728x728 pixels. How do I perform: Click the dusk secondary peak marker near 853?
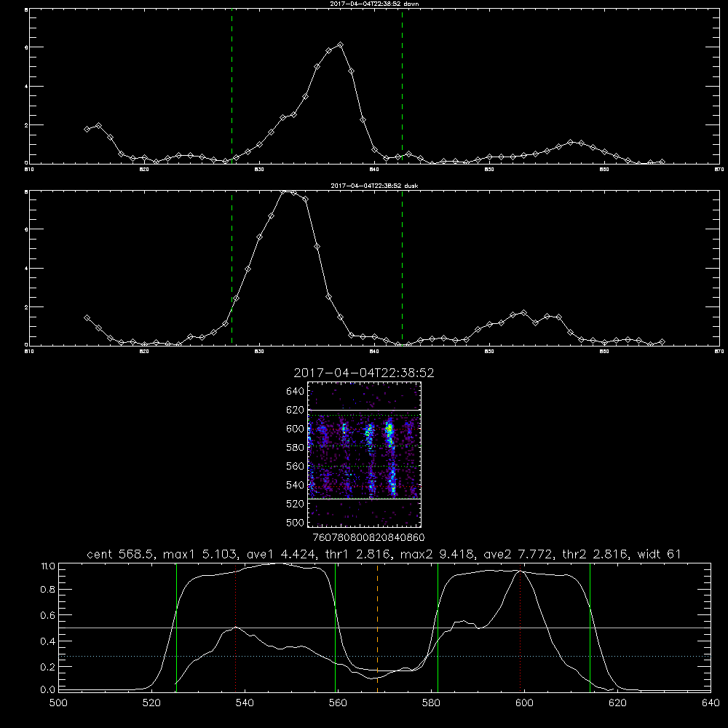[x=524, y=313]
